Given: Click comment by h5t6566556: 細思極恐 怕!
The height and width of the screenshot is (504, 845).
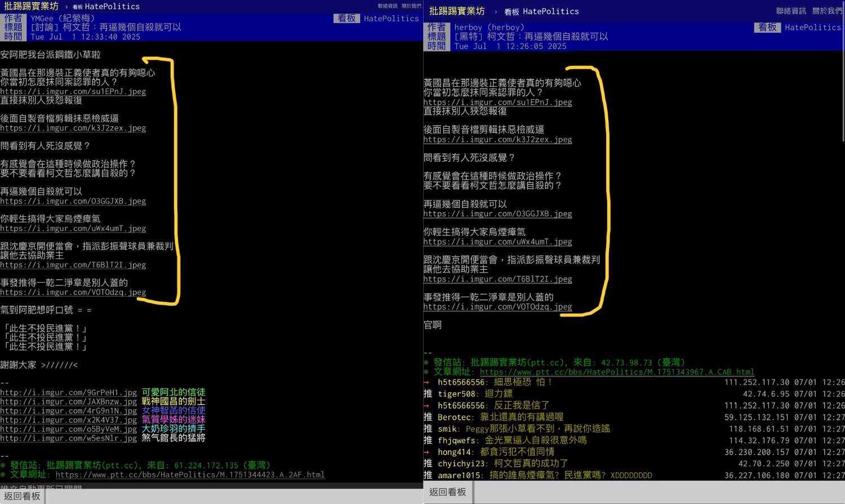Looking at the screenshot, I should click(634, 382).
